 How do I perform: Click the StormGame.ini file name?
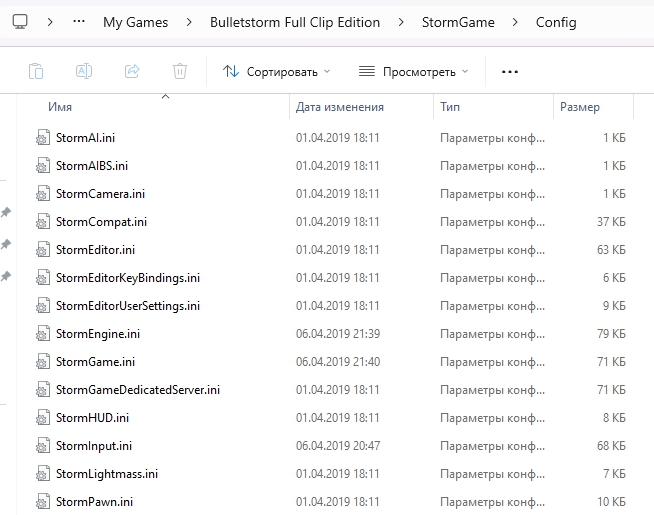point(96,361)
